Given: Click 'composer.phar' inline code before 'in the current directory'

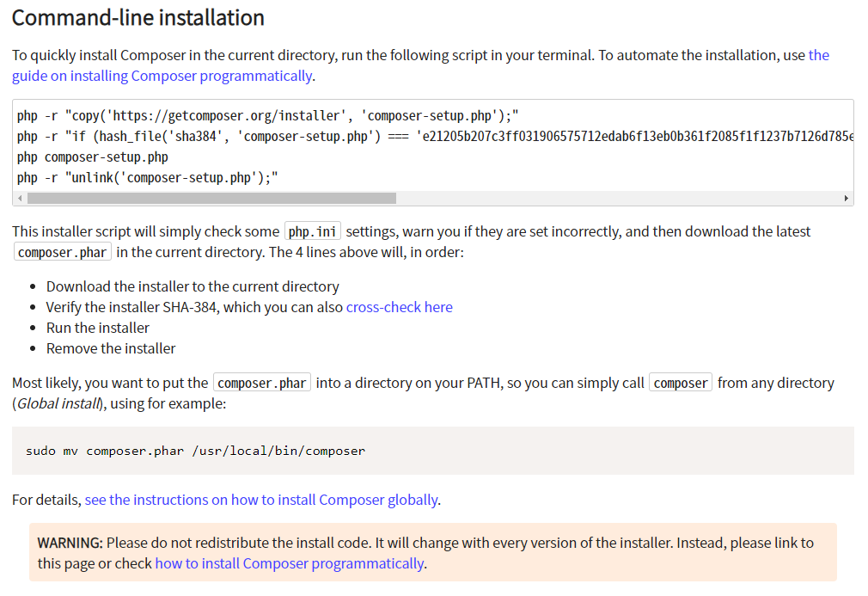Looking at the screenshot, I should (62, 253).
